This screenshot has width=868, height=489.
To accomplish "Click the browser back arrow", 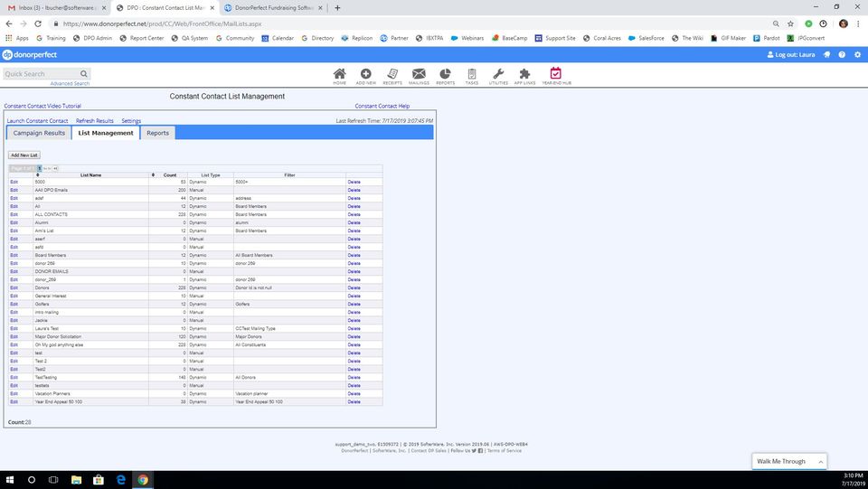I will [9, 24].
